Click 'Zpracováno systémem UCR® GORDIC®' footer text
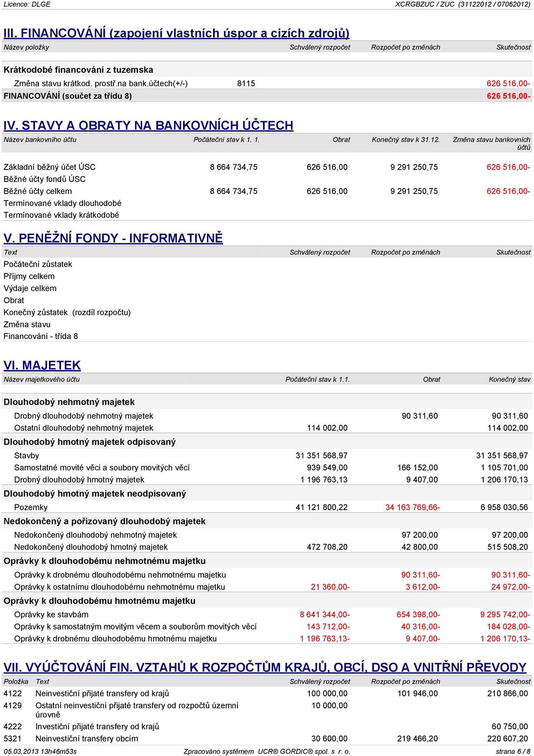This screenshot has height=756, width=534. click(x=267, y=752)
